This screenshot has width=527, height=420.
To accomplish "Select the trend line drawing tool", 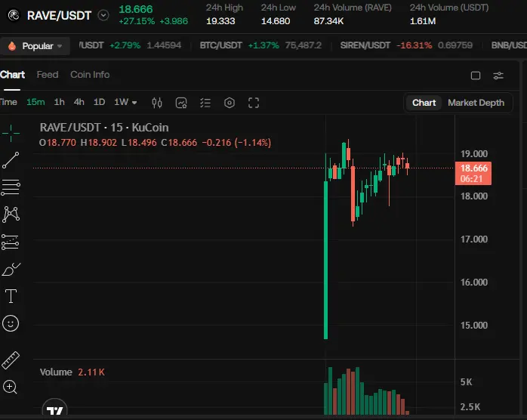I will pyautogui.click(x=11, y=160).
